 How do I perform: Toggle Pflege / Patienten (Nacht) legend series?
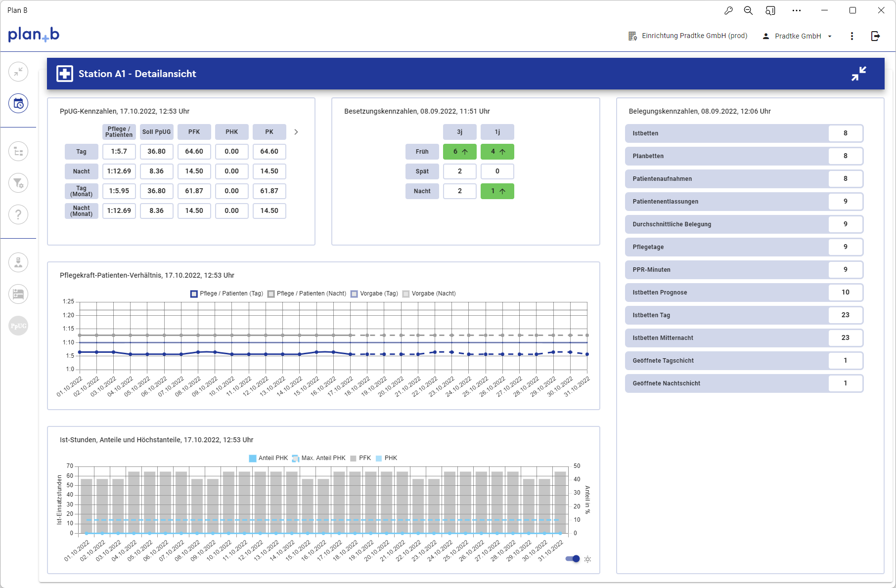307,294
